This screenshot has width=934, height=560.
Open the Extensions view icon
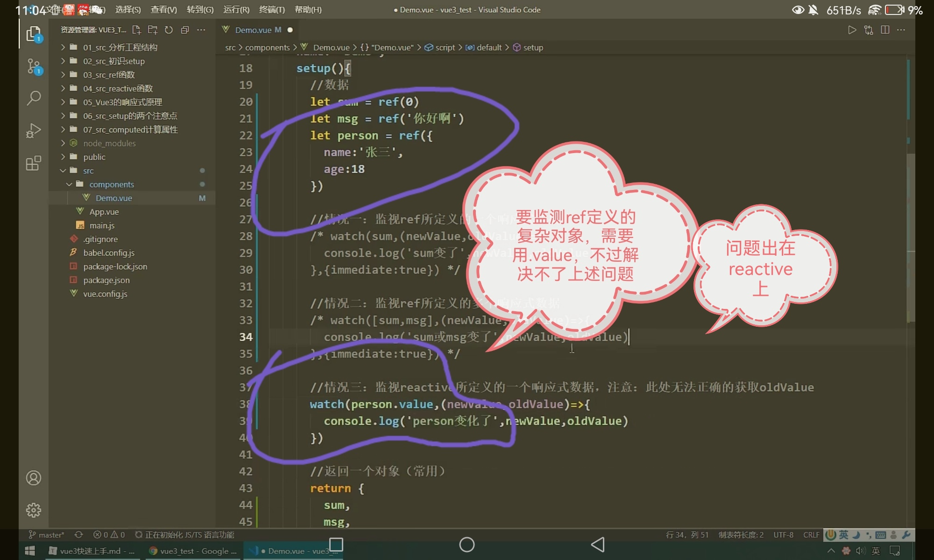(x=34, y=163)
